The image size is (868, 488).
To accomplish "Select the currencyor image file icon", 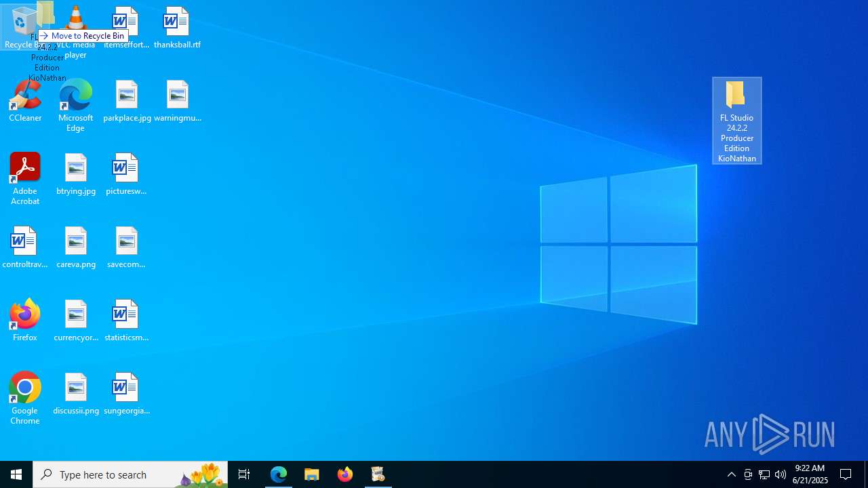I will (76, 321).
